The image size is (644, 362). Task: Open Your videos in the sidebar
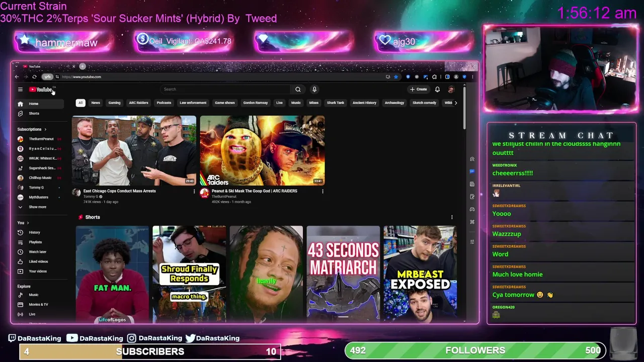point(38,271)
